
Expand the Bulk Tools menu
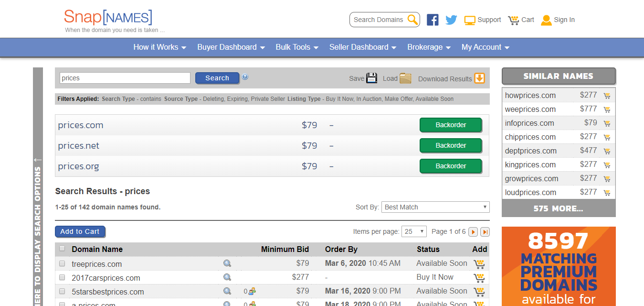click(x=297, y=47)
